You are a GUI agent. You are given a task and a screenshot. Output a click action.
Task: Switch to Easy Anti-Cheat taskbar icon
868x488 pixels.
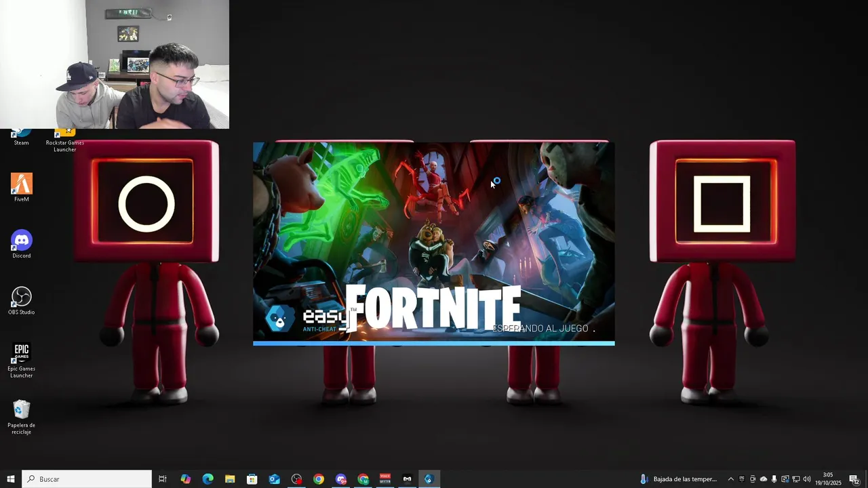(x=429, y=479)
